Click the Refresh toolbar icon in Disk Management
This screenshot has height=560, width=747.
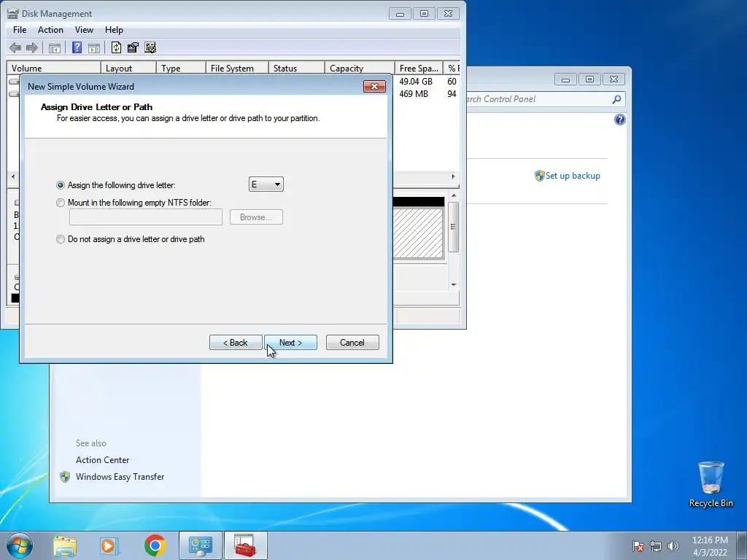pyautogui.click(x=116, y=47)
